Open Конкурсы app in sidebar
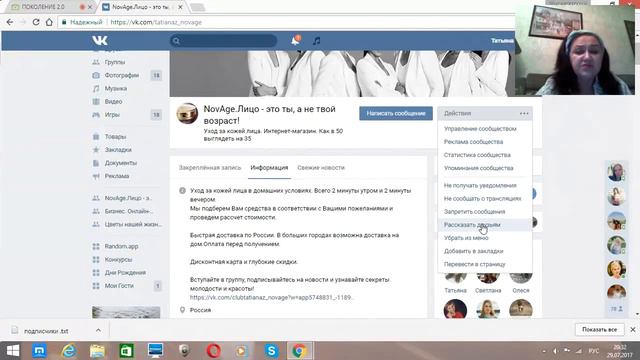 (118, 259)
